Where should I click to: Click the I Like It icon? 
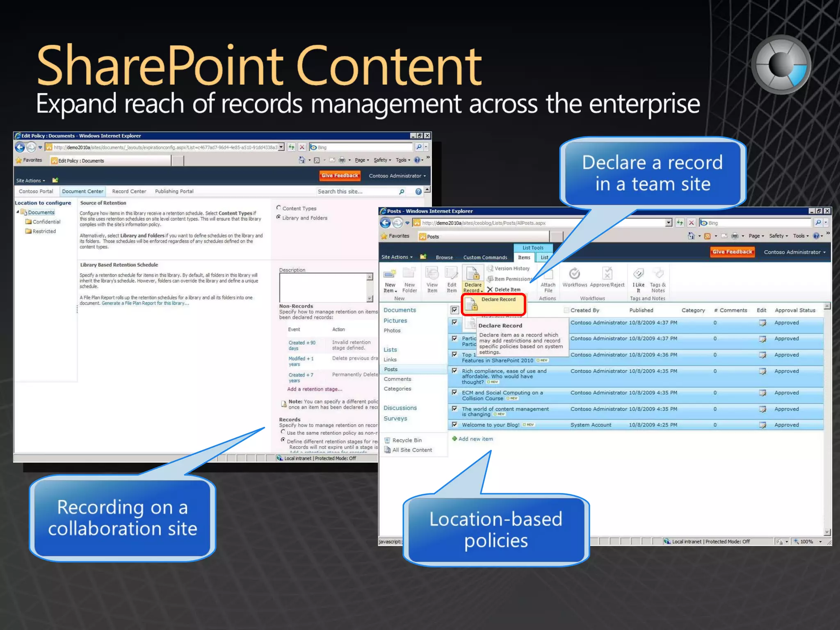pyautogui.click(x=638, y=274)
